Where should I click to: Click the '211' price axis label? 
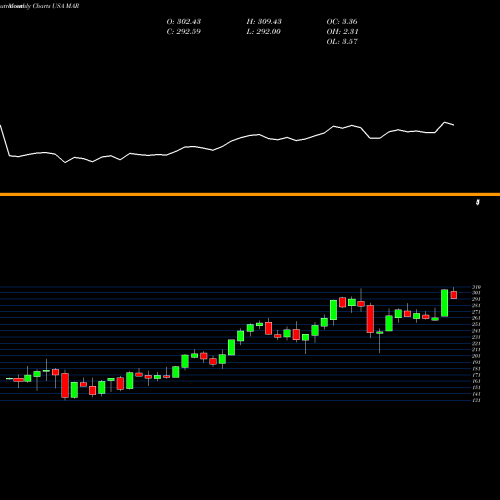coord(476,350)
